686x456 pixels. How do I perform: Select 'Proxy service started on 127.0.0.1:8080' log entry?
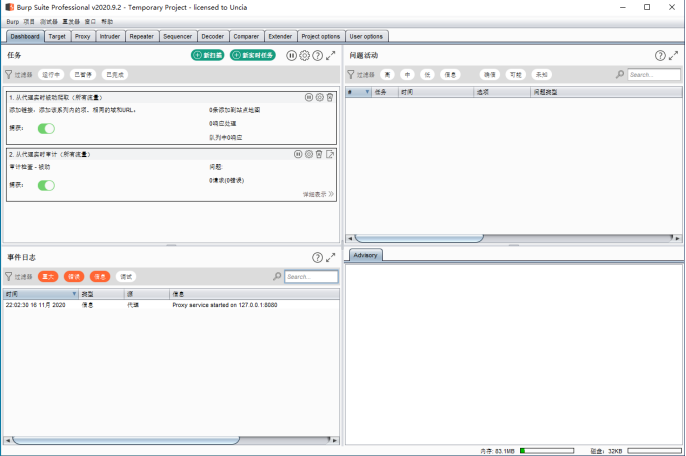coord(172,305)
